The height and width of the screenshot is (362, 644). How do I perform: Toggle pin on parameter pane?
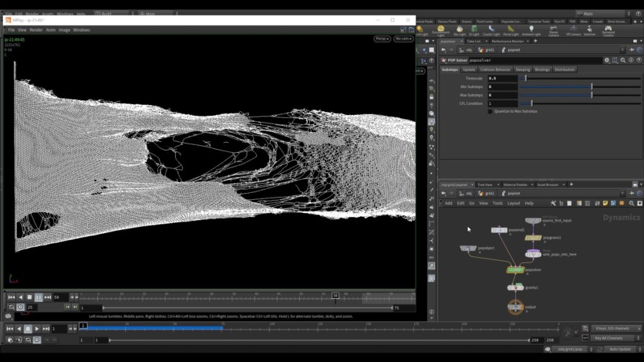[632, 49]
